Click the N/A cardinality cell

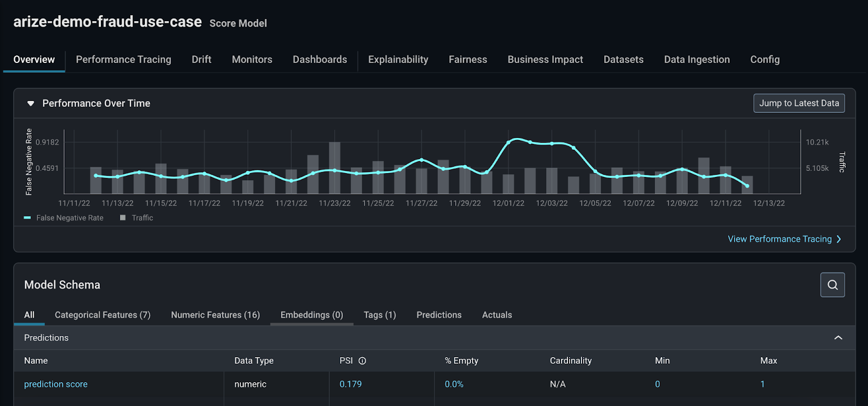[x=558, y=384]
